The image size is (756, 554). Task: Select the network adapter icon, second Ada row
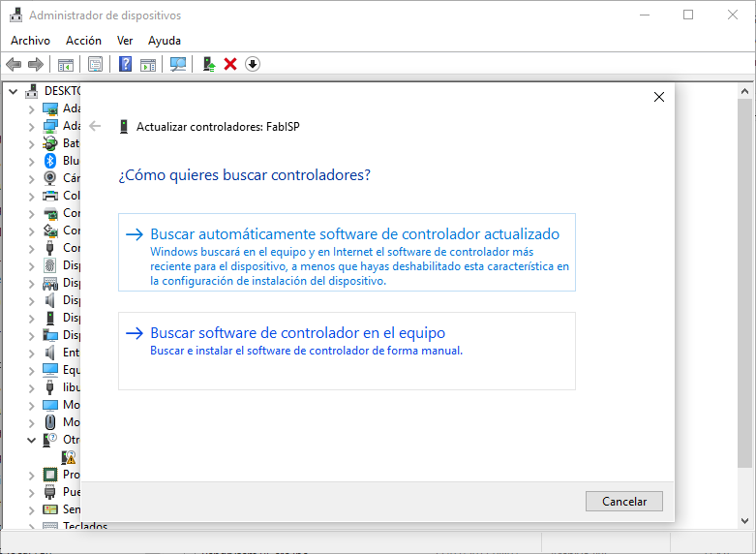coord(50,126)
